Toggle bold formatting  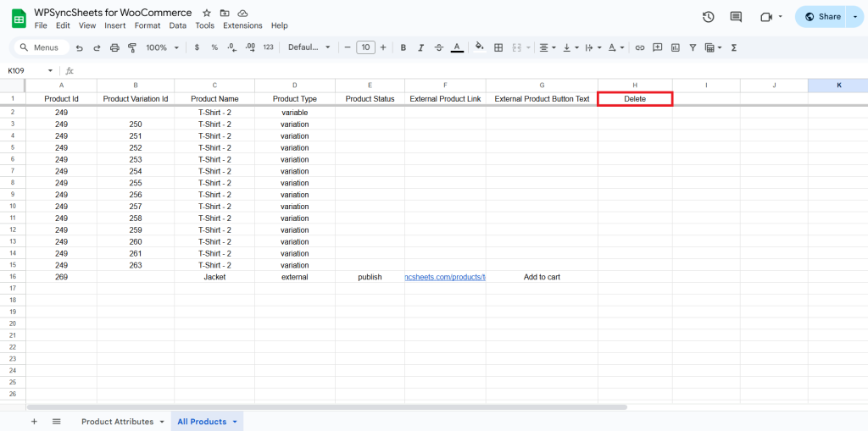[x=403, y=47]
